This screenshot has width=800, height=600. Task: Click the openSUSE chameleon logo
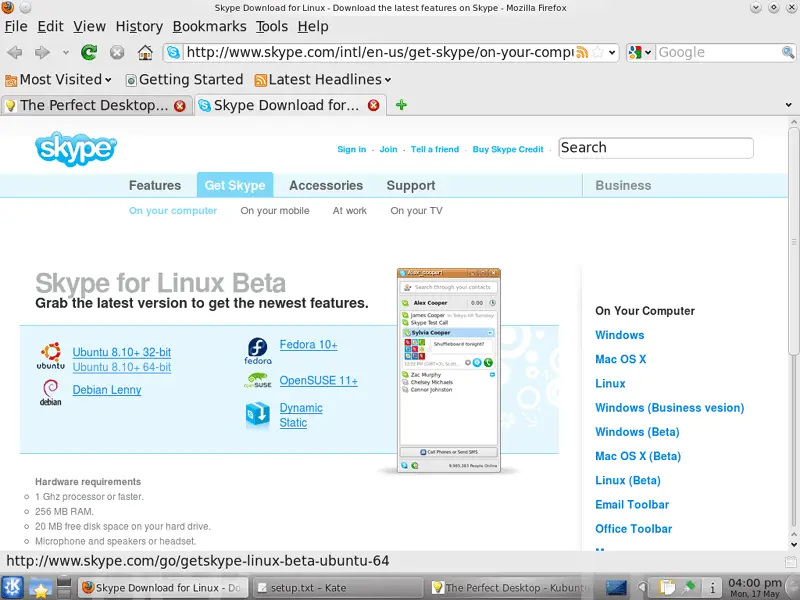coord(258,381)
